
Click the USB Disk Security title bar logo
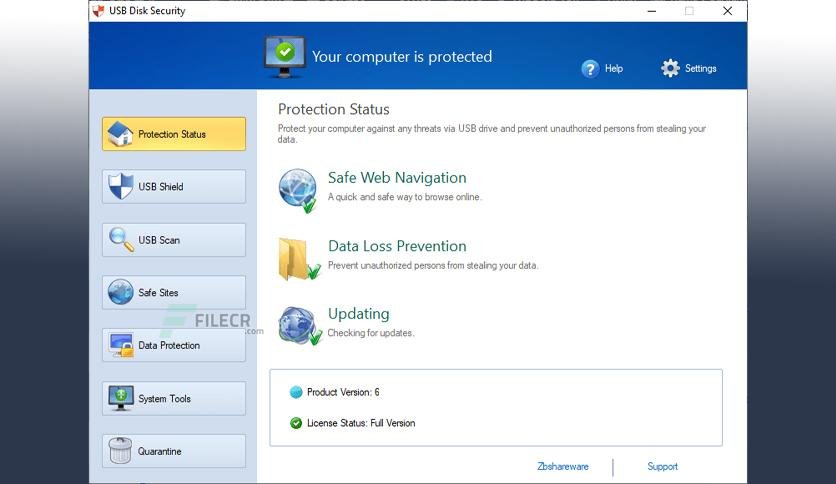click(x=98, y=11)
